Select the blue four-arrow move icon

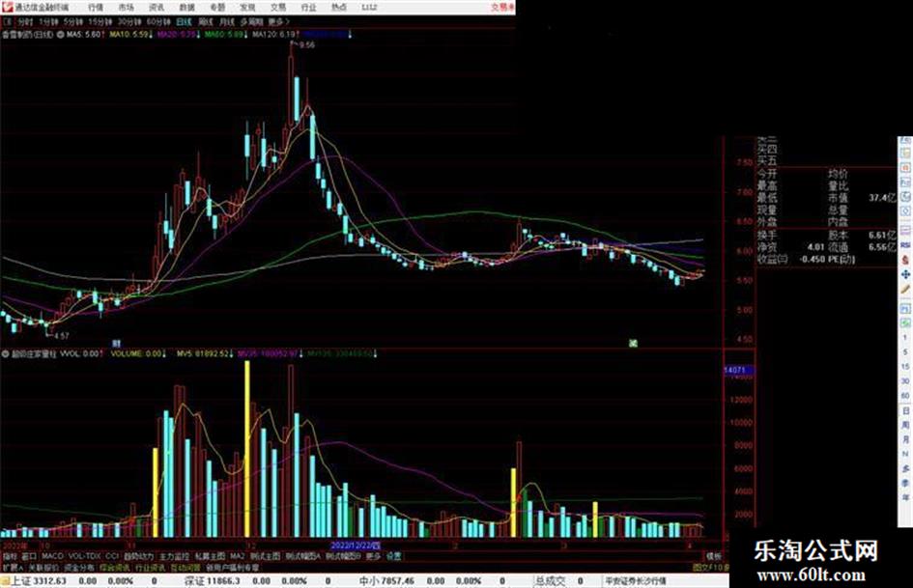905,274
